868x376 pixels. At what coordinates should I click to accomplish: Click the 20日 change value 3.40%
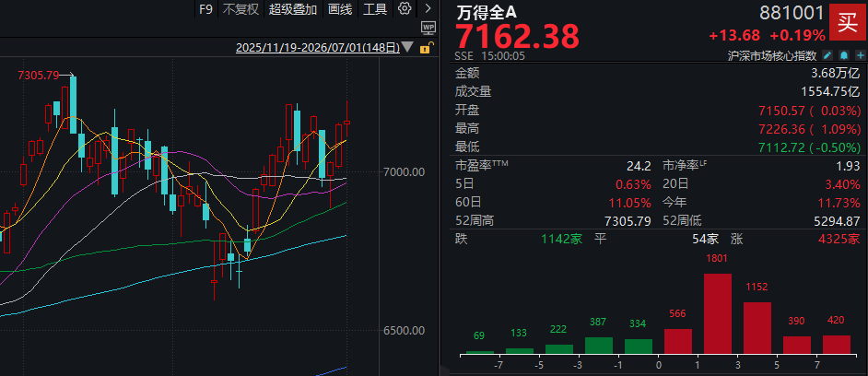tap(842, 184)
